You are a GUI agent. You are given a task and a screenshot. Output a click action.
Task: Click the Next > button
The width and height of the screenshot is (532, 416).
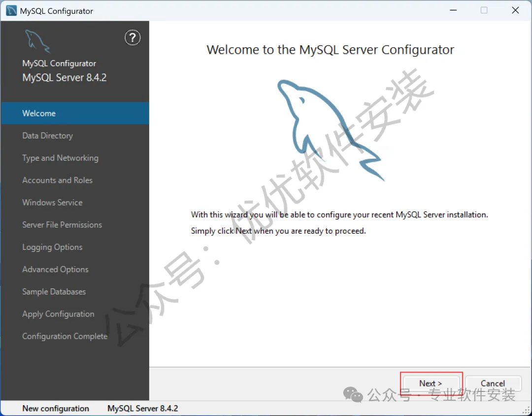[x=431, y=383]
